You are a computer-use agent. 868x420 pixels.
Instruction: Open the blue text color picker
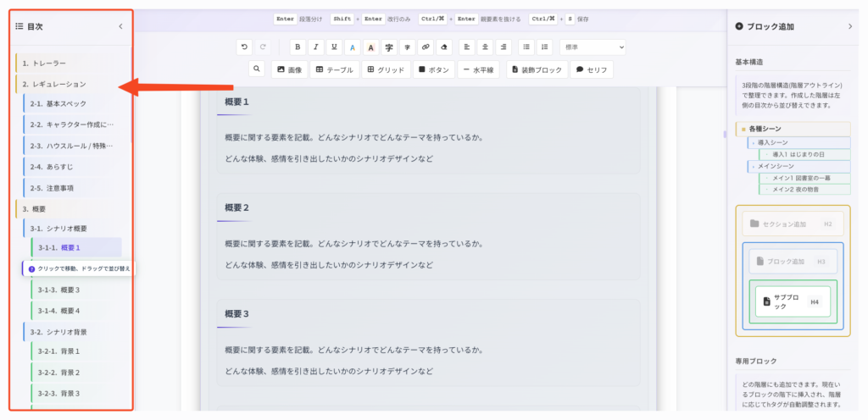(353, 47)
